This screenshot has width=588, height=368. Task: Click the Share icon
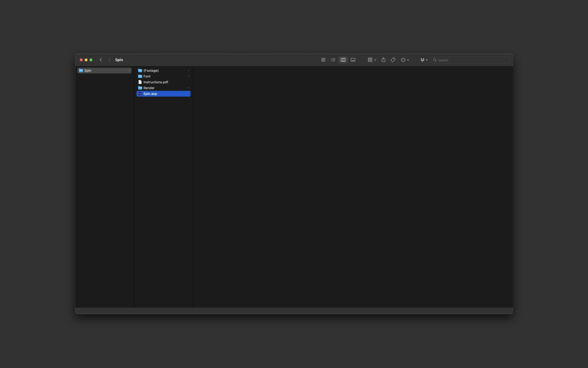[x=383, y=60]
